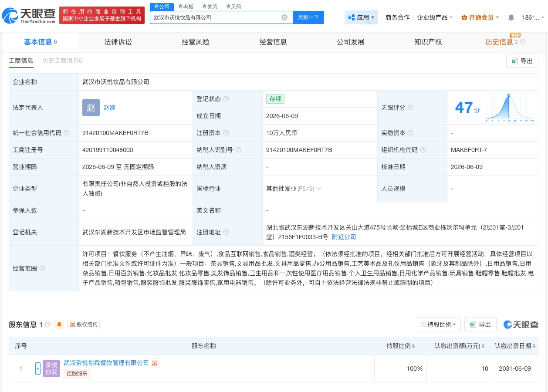
Task: Click the help icon next to 统一社会信用代码
Action: (67, 133)
